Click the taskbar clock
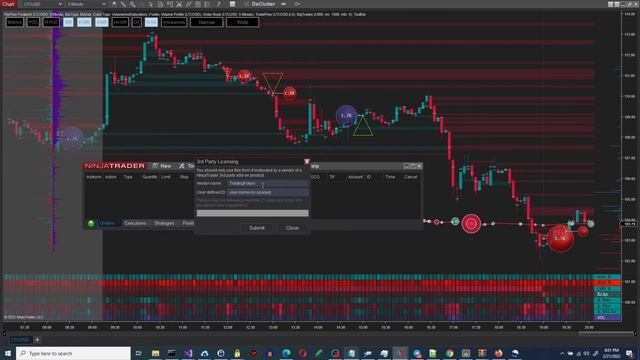 click(x=611, y=353)
